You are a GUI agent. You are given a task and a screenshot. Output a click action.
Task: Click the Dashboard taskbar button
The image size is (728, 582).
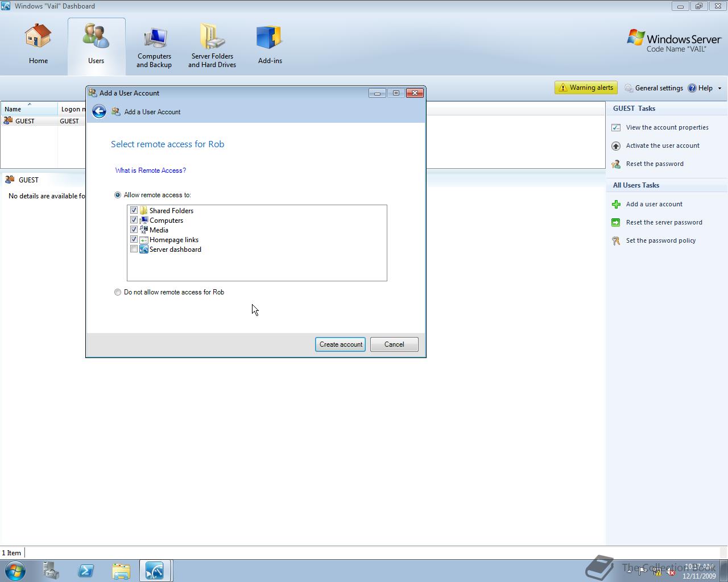[x=155, y=571]
